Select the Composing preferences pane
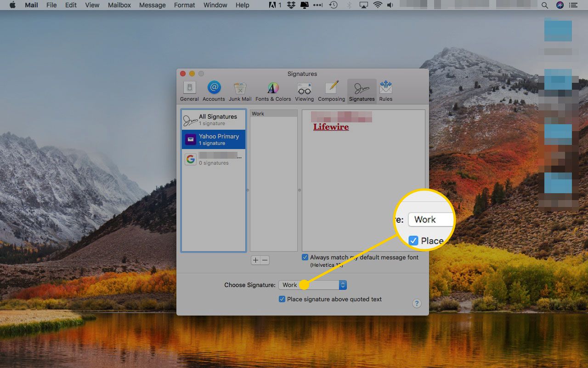Screen dimensions: 588x368 [331, 91]
